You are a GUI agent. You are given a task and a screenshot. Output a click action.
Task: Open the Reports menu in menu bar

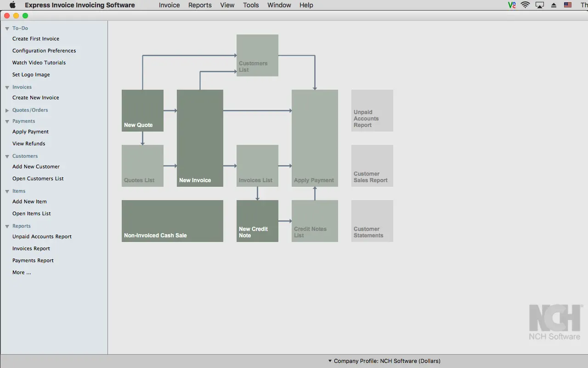coord(200,5)
